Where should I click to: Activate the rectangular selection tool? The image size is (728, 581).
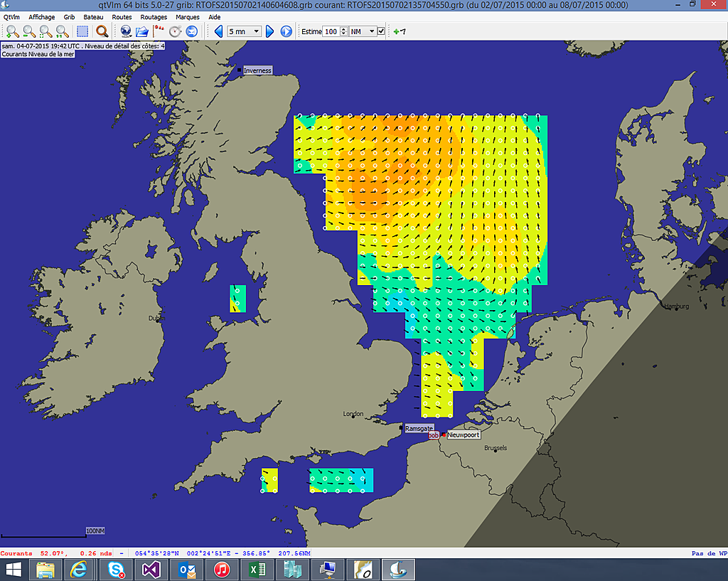pyautogui.click(x=82, y=31)
